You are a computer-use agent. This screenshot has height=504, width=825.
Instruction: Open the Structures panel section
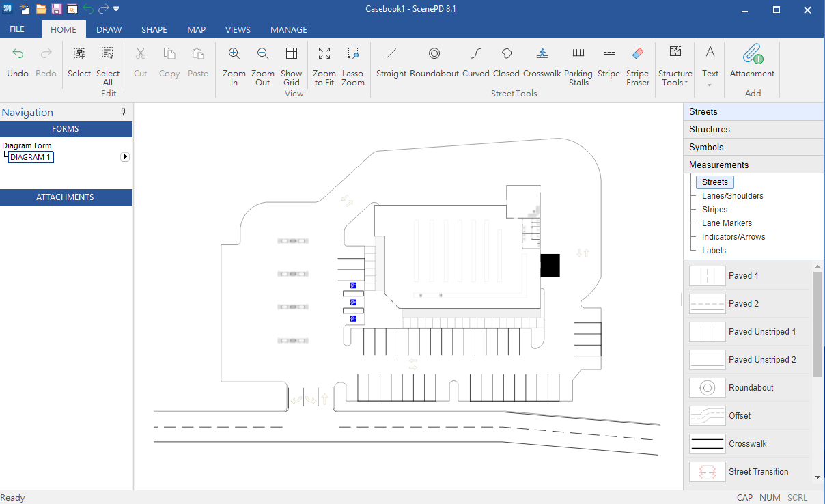(753, 129)
